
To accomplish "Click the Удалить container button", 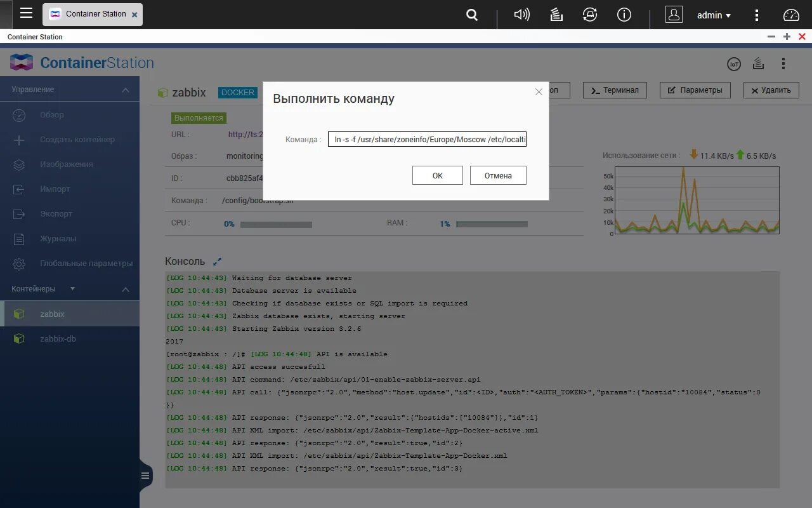I will (771, 90).
